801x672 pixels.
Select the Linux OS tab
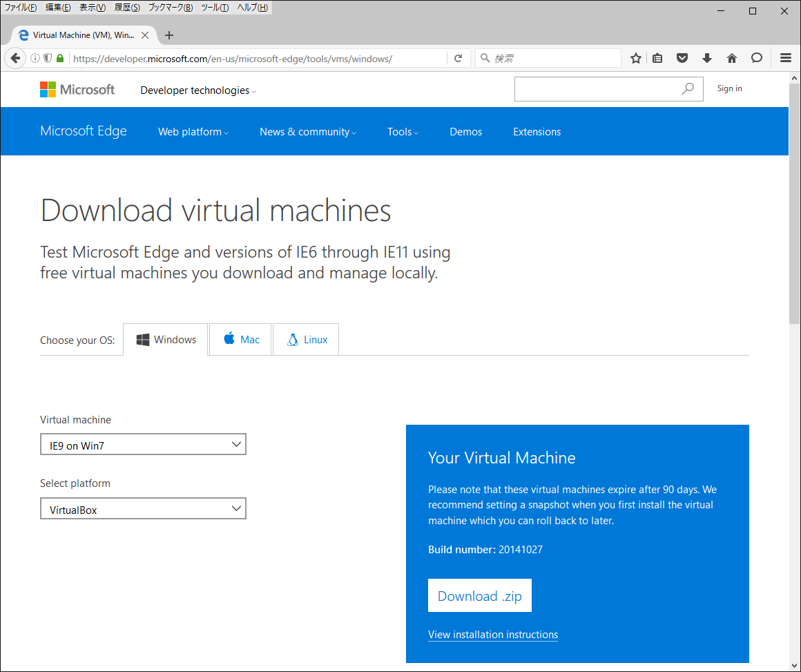pos(305,339)
